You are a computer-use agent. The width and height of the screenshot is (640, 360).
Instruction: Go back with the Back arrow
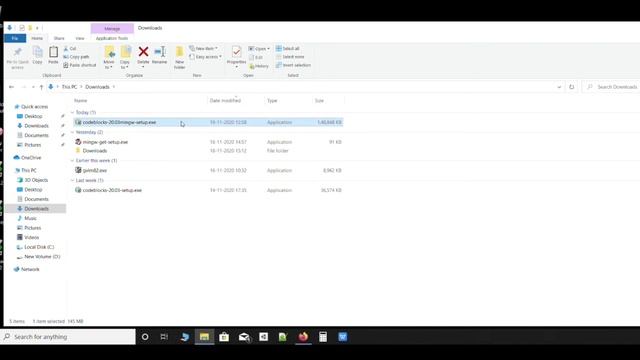point(11,87)
